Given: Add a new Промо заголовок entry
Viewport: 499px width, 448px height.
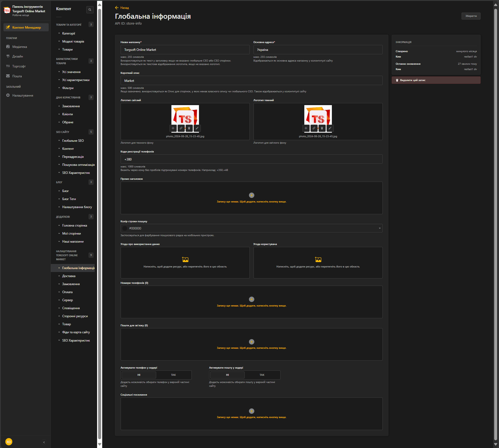Looking at the screenshot, I should pos(251,195).
